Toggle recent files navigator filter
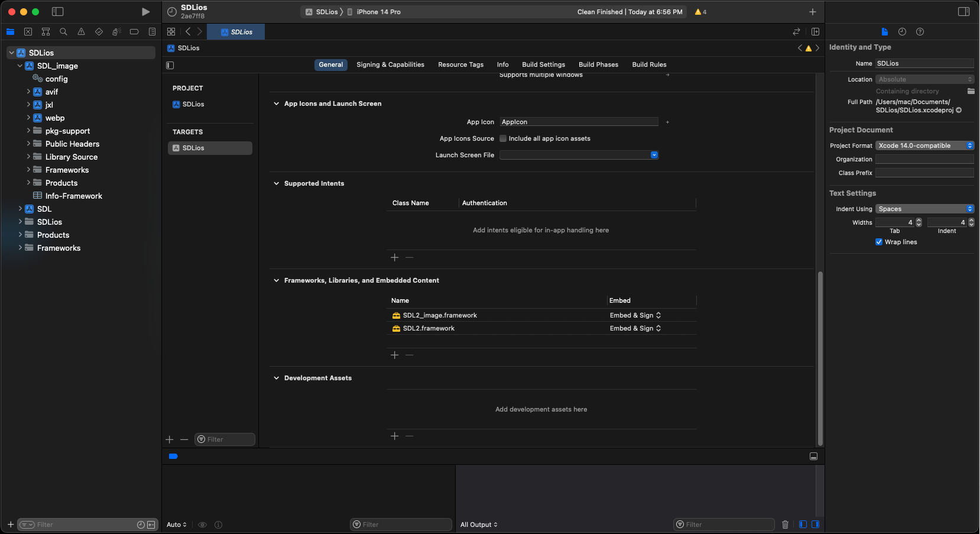 (x=141, y=525)
